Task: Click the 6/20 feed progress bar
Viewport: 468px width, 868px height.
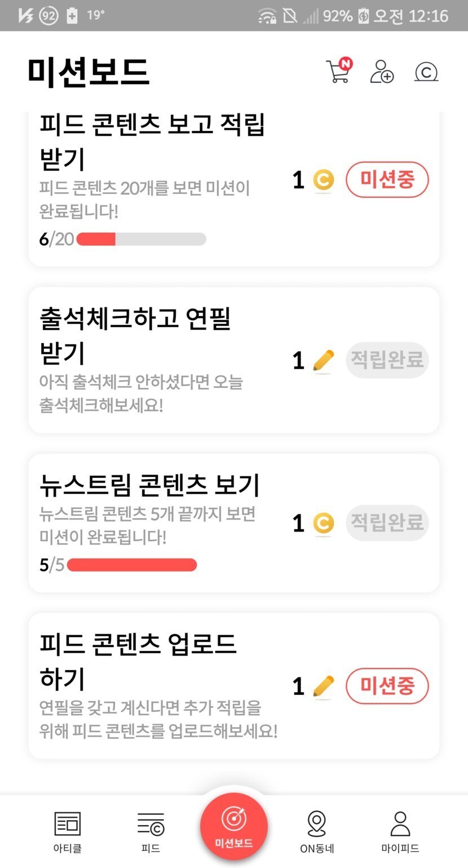Action: 141,240
